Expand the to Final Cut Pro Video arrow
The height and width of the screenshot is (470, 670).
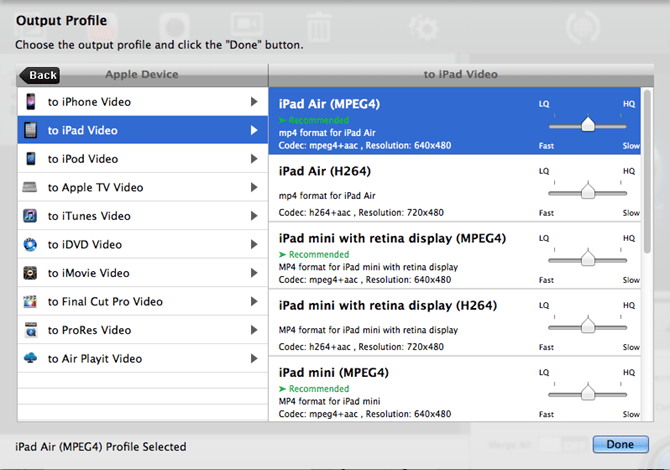254,301
